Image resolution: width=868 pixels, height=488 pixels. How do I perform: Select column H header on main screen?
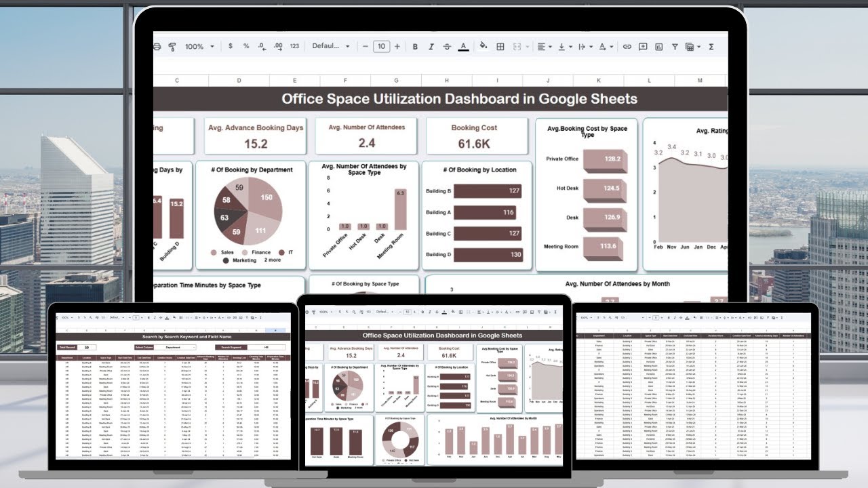pyautogui.click(x=447, y=81)
